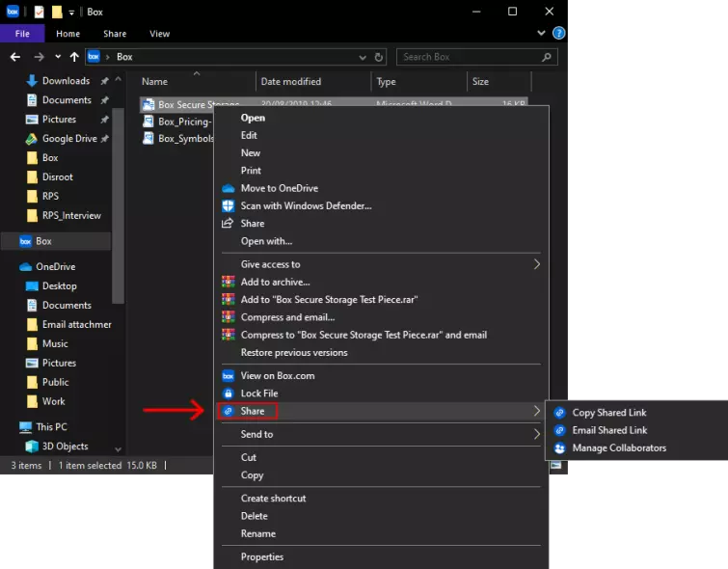Select OneDrive in the navigation pane
Viewport: 728px width, 569px height.
pyautogui.click(x=55, y=266)
